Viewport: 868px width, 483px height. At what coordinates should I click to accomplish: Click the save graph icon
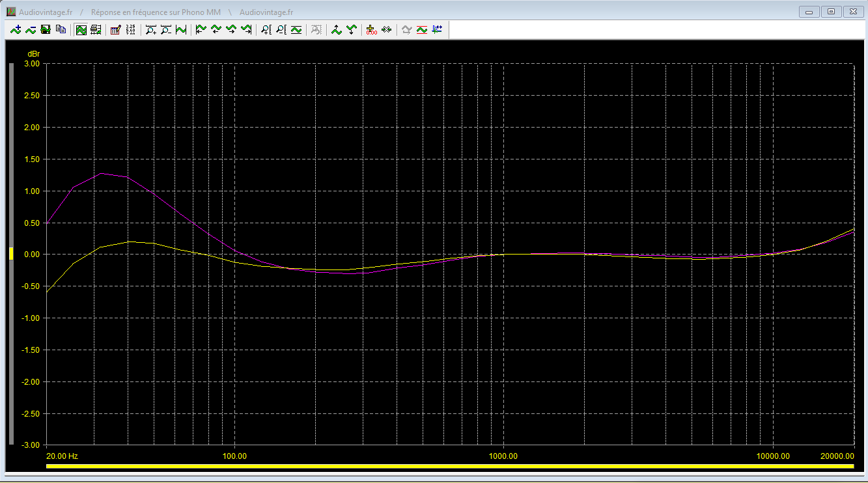[x=46, y=29]
